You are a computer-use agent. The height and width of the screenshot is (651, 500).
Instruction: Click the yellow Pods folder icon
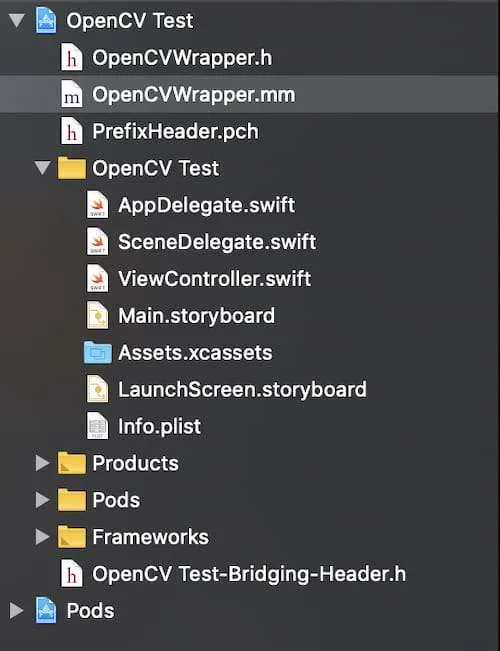click(72, 500)
